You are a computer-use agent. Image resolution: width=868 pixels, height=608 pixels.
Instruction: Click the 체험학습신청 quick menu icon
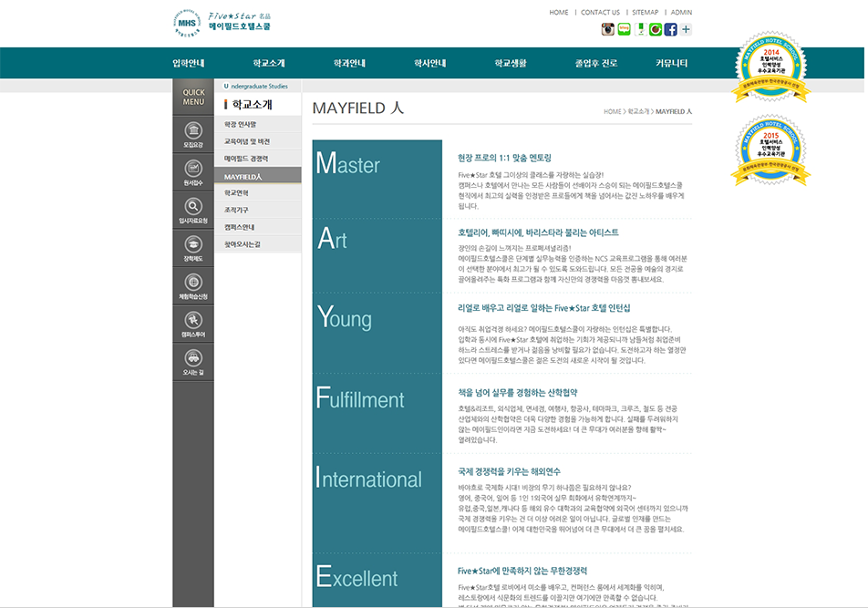[193, 284]
